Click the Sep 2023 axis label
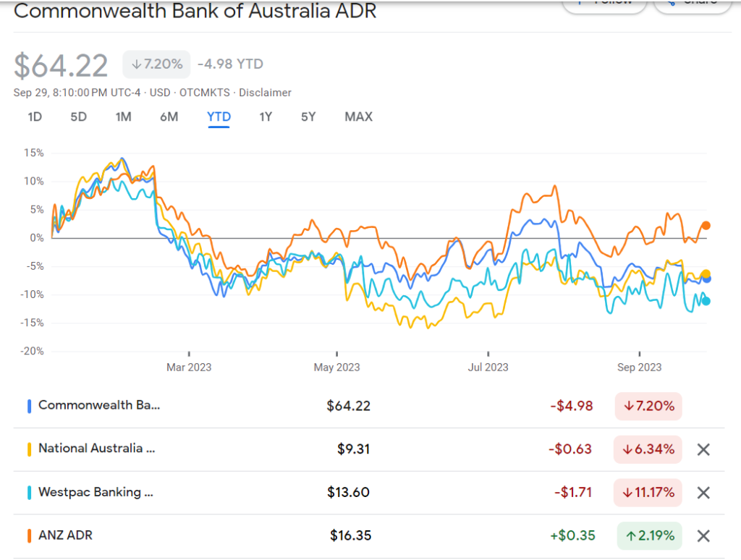The width and height of the screenshot is (741, 560). click(x=640, y=368)
